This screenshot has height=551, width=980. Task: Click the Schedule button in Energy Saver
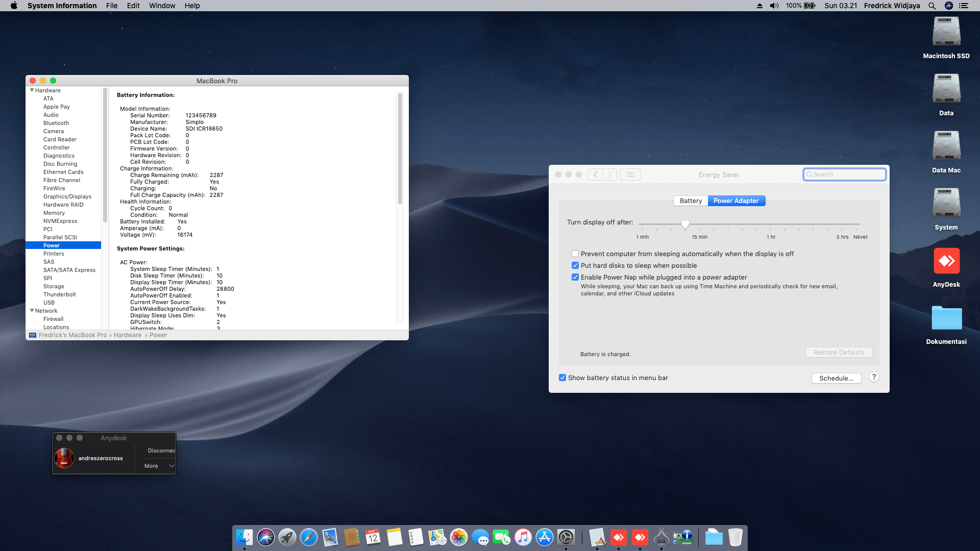[836, 378]
